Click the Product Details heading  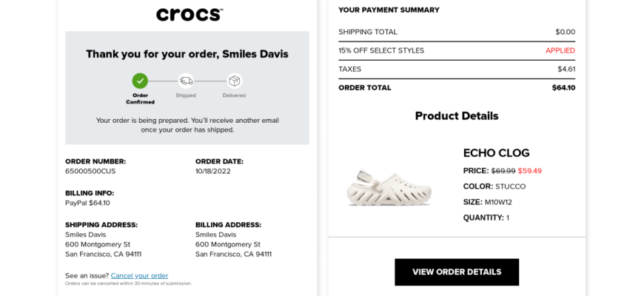click(x=456, y=116)
